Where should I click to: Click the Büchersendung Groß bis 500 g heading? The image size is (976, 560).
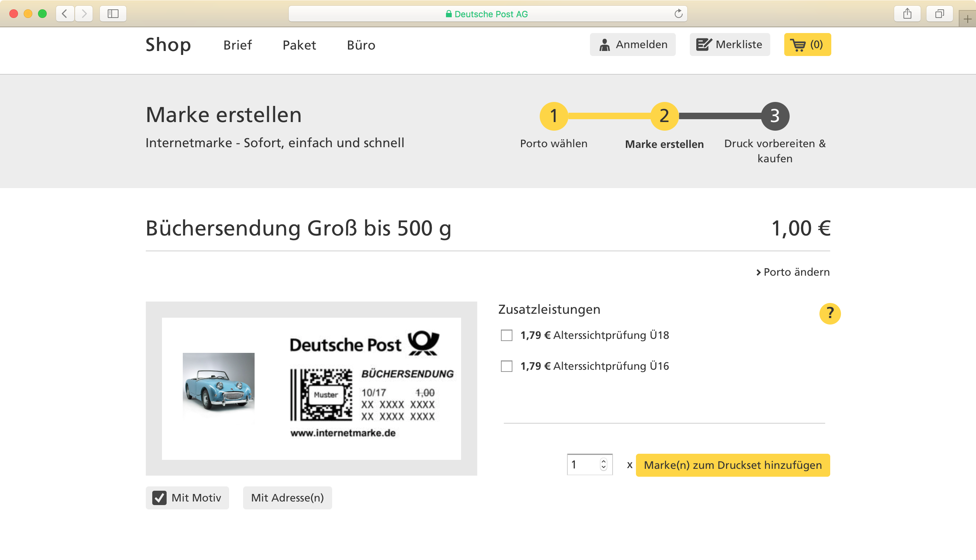point(298,228)
